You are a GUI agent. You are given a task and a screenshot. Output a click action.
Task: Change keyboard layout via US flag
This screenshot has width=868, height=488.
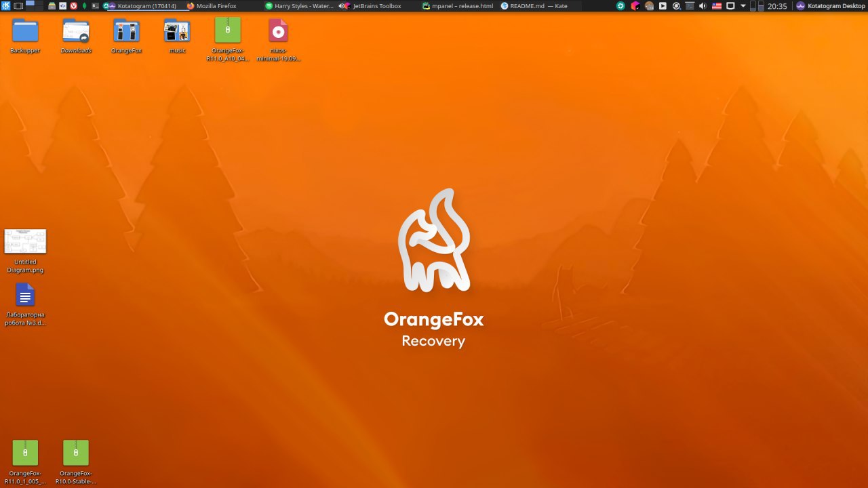pyautogui.click(x=717, y=6)
